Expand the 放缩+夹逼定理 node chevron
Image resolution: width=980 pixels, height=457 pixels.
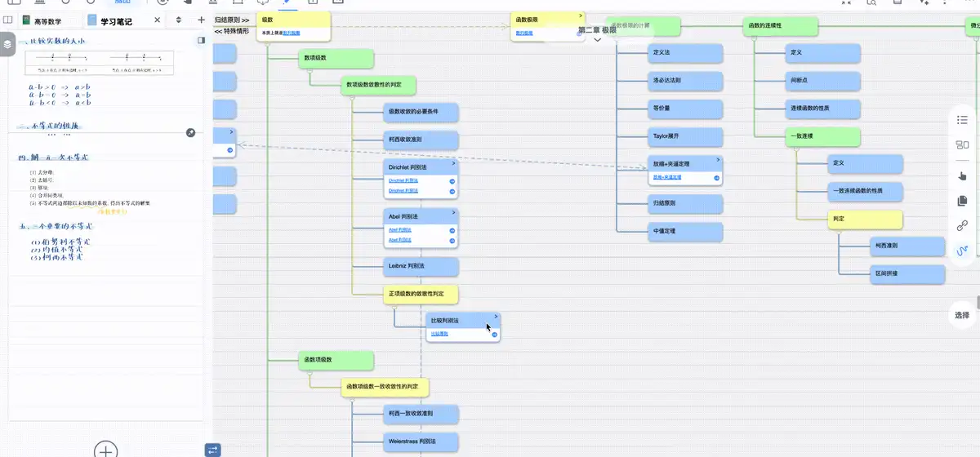tap(717, 159)
